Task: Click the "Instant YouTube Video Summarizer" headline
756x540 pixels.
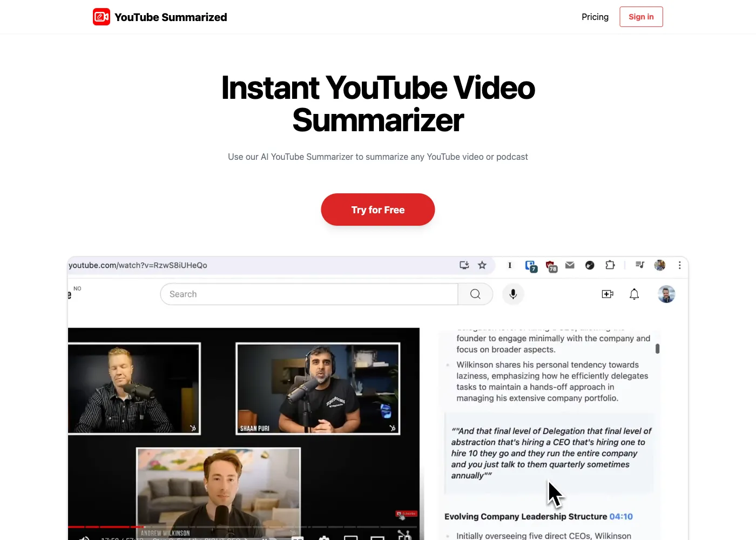Action: click(x=378, y=104)
